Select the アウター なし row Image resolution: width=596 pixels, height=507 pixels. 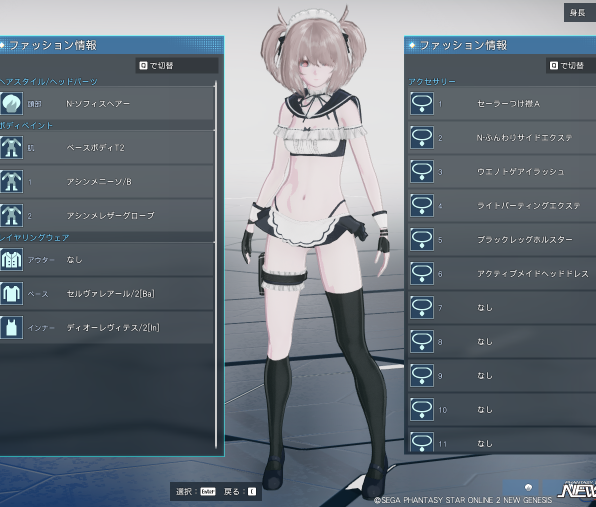107,260
